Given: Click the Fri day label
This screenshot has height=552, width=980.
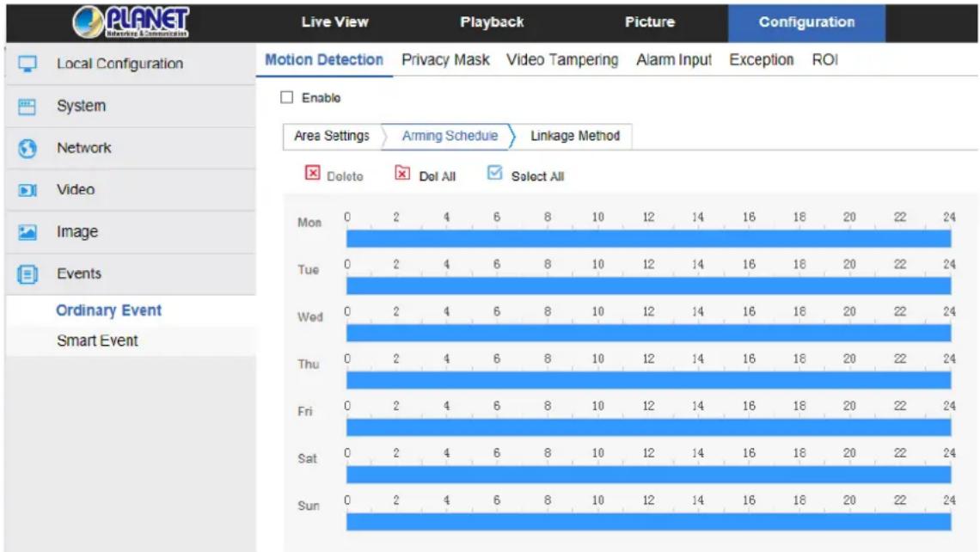Looking at the screenshot, I should click(304, 411).
